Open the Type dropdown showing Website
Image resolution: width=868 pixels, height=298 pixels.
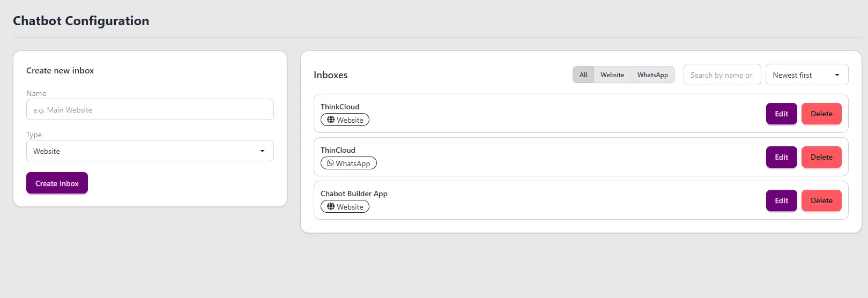point(150,151)
